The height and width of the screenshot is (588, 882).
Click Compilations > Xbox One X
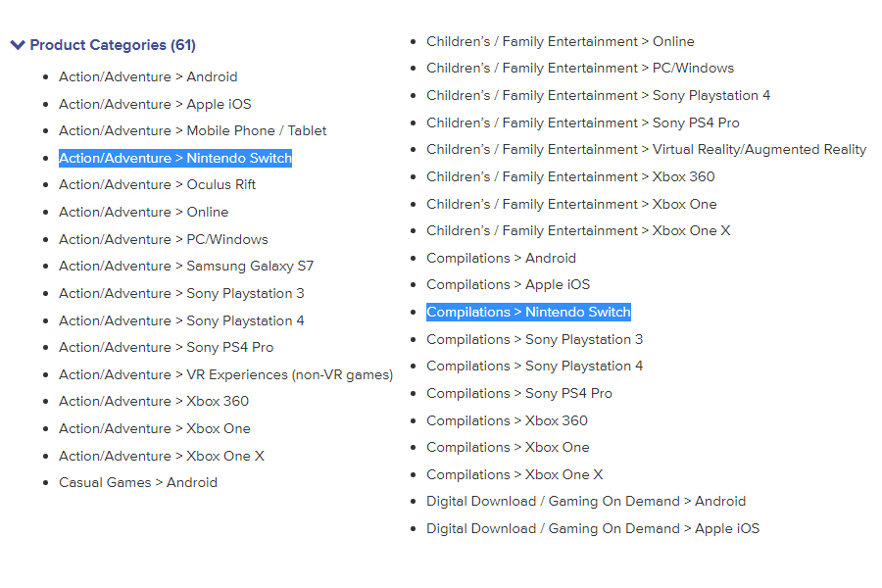(514, 474)
